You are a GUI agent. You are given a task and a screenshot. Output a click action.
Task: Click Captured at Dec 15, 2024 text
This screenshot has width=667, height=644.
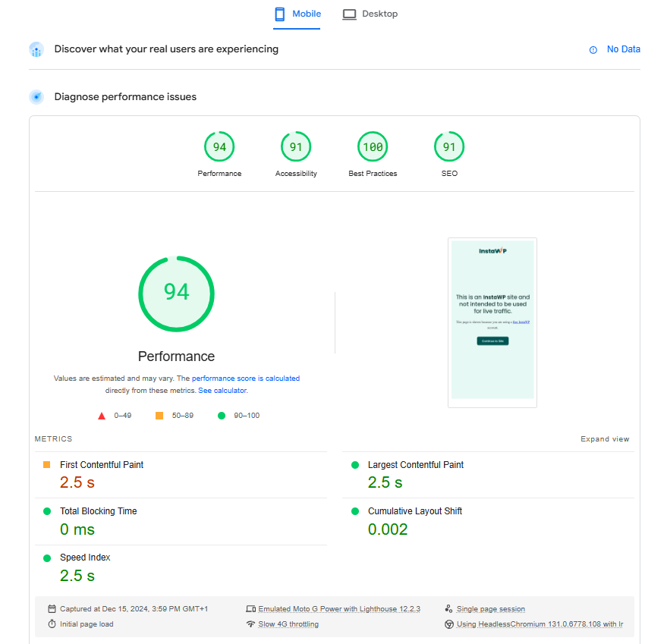[x=134, y=609]
